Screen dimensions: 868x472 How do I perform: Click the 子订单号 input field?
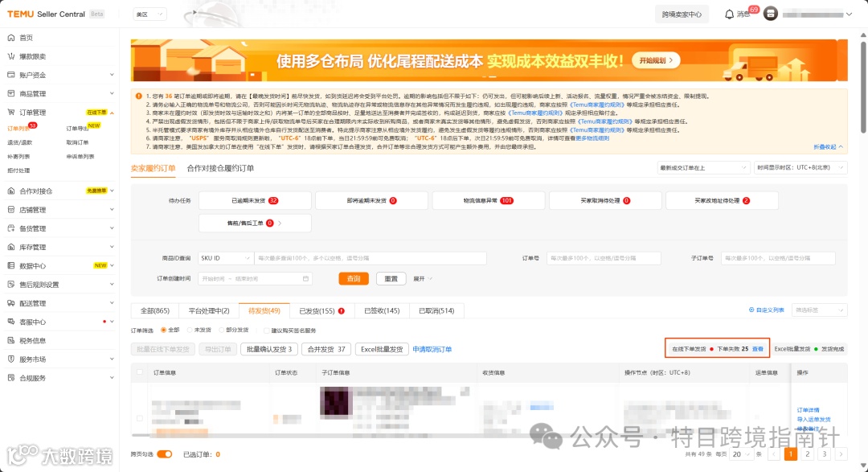point(778,258)
